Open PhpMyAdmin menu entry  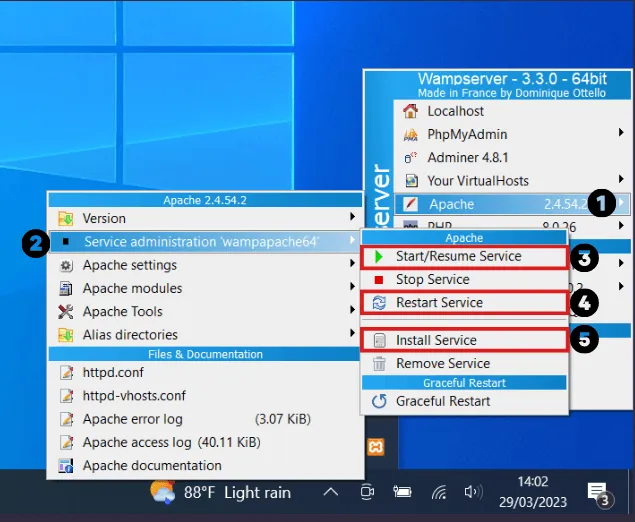pos(512,134)
